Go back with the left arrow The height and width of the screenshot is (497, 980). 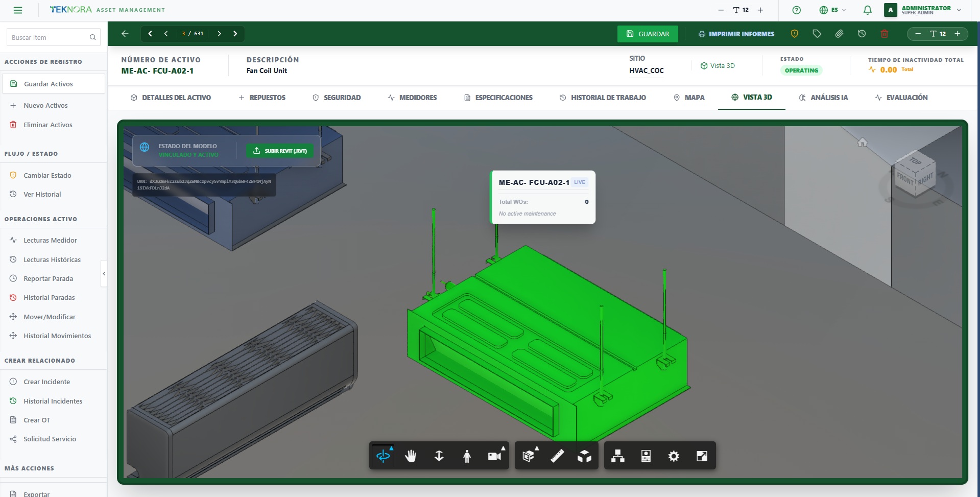(x=125, y=34)
